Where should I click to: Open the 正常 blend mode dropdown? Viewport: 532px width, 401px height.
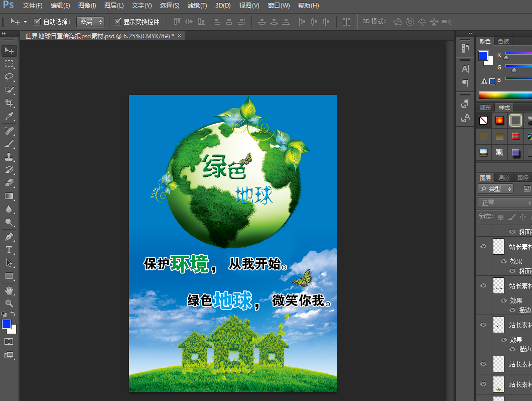pyautogui.click(x=504, y=203)
